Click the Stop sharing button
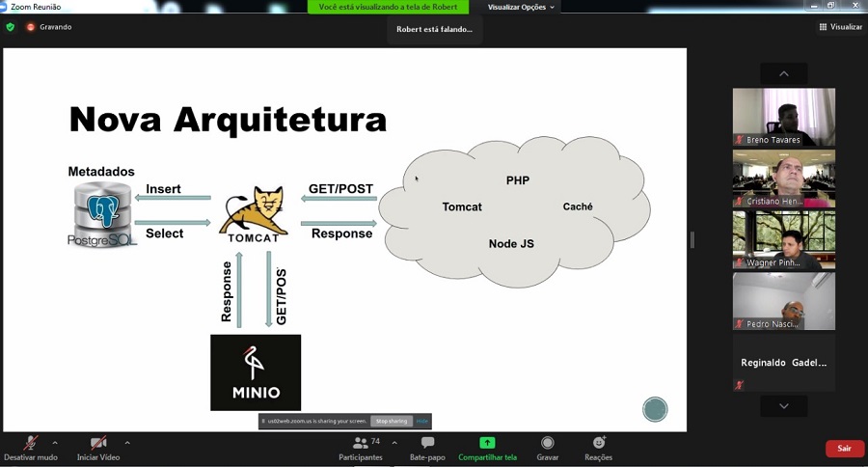This screenshot has width=868, height=467. click(x=393, y=421)
